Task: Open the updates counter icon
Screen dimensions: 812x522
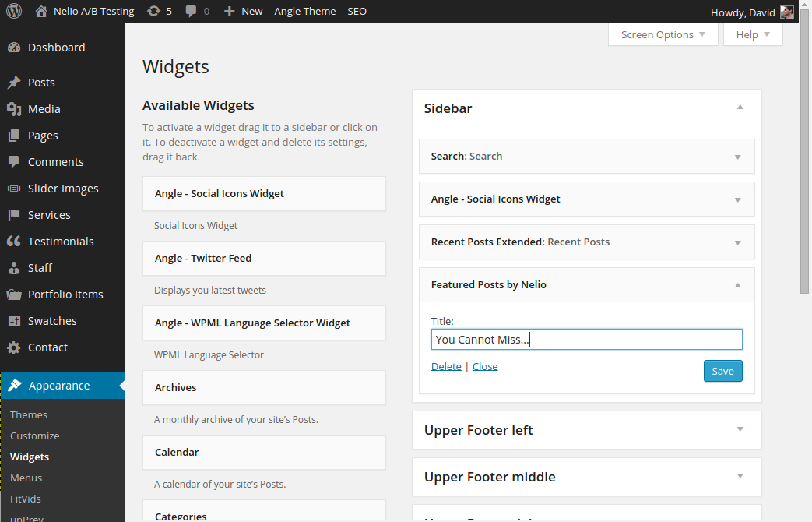Action: point(153,12)
